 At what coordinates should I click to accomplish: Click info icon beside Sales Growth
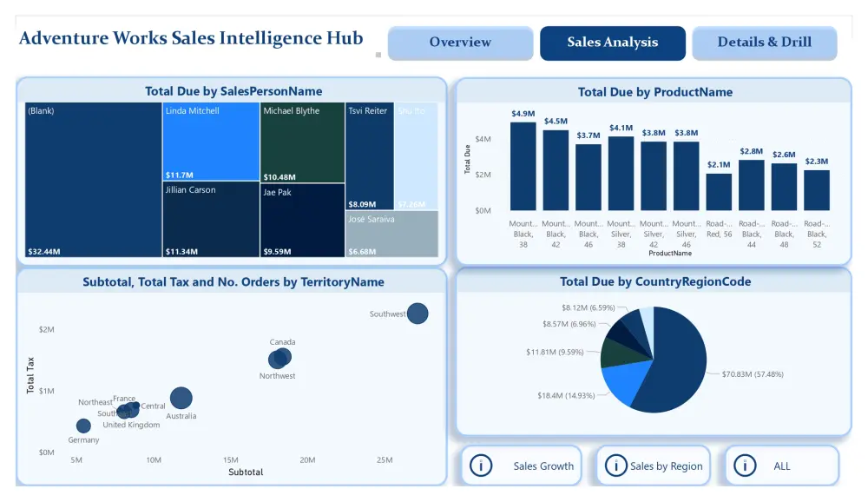tap(481, 466)
